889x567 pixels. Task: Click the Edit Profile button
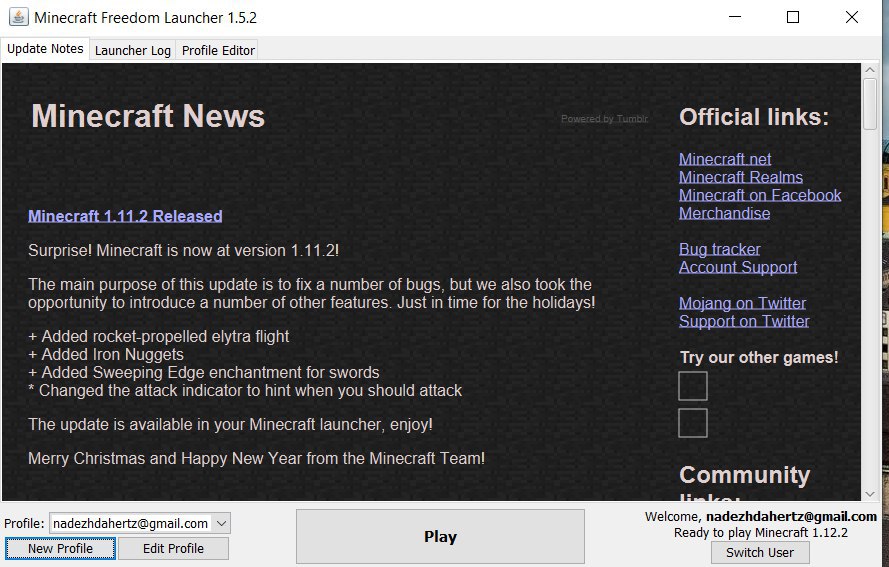[x=173, y=548]
